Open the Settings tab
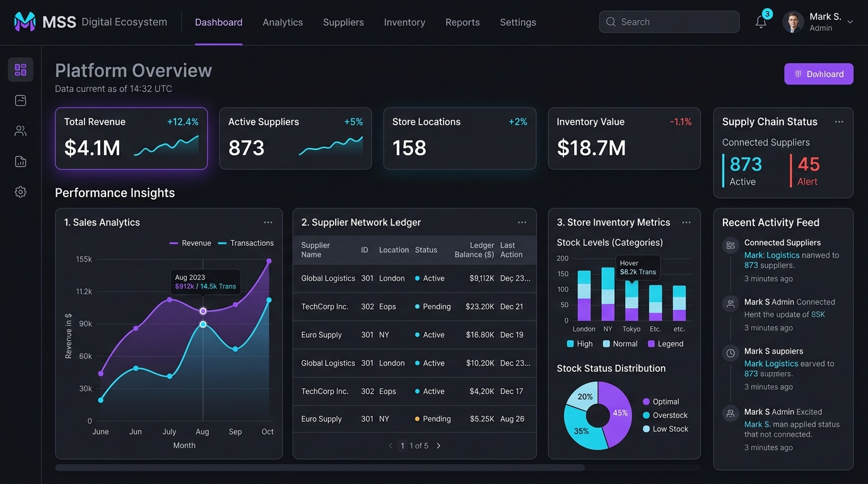This screenshot has width=868, height=484. pyautogui.click(x=518, y=22)
